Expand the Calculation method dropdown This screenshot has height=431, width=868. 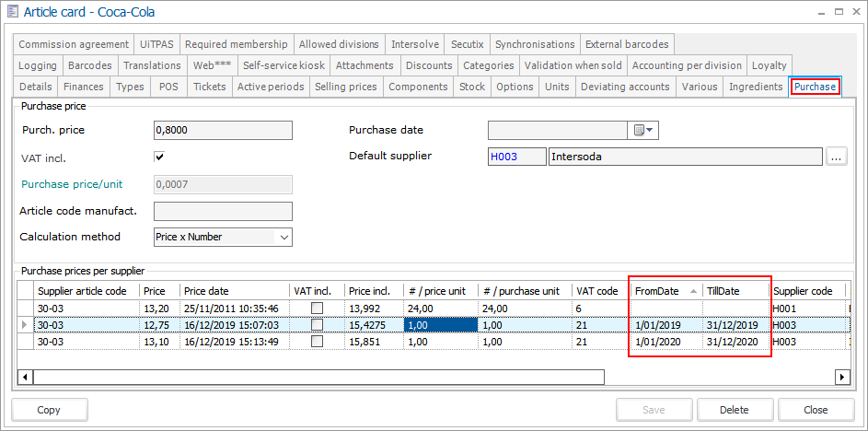(x=282, y=237)
